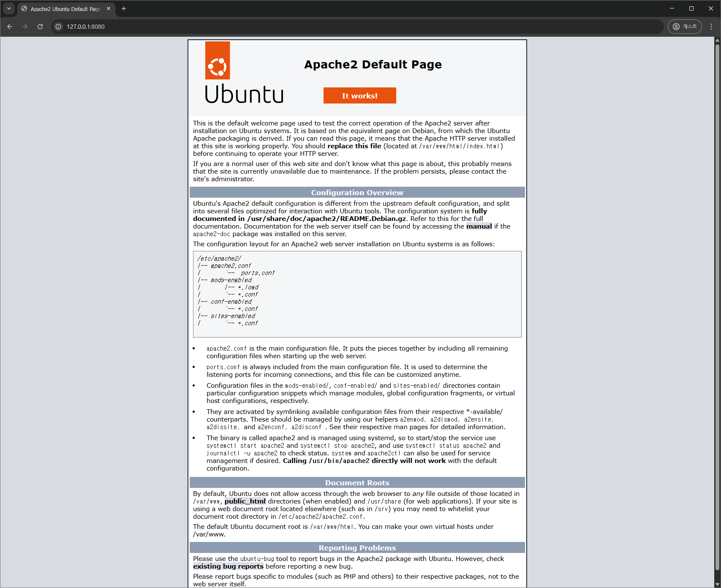
Task: Click 'ports.conf' in the layout tree
Action: 258,273
